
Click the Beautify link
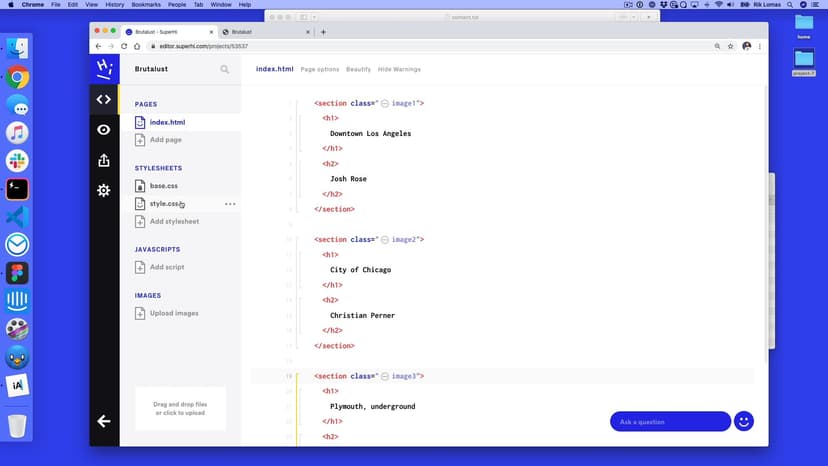(x=358, y=69)
